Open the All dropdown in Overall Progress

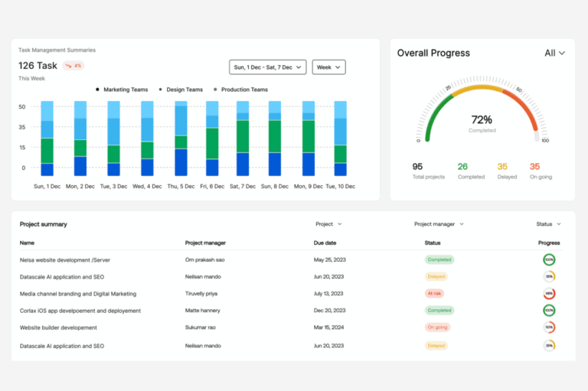tap(554, 54)
